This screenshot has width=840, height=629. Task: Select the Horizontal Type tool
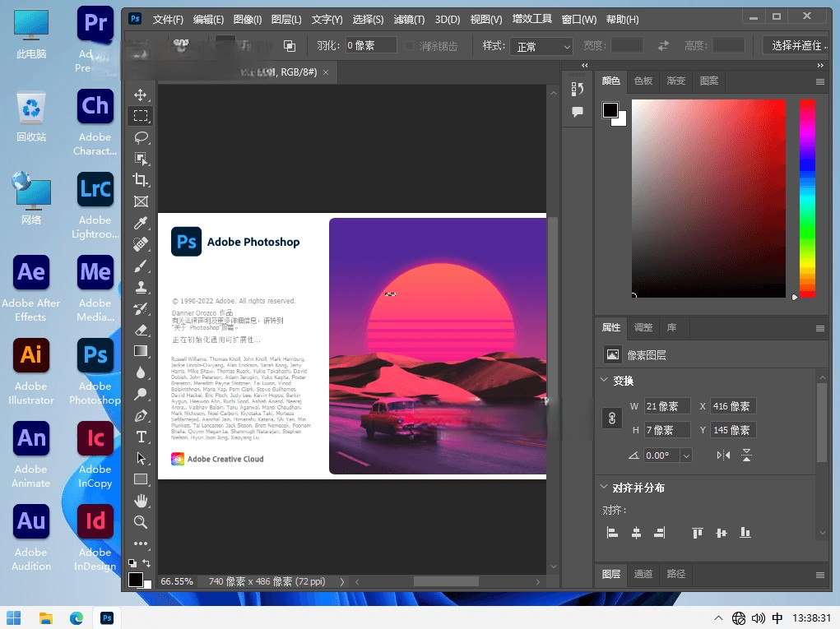point(141,437)
